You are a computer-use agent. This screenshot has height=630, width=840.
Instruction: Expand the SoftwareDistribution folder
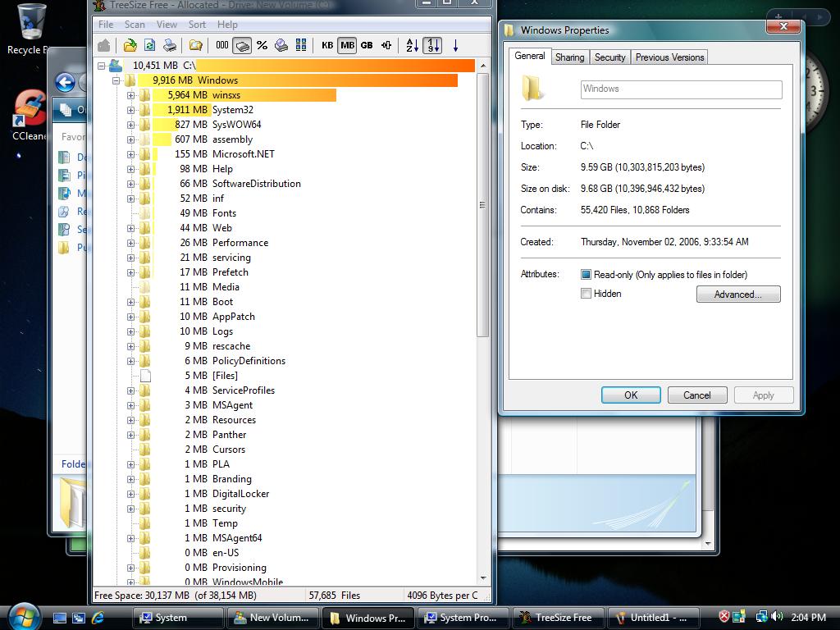click(x=130, y=184)
